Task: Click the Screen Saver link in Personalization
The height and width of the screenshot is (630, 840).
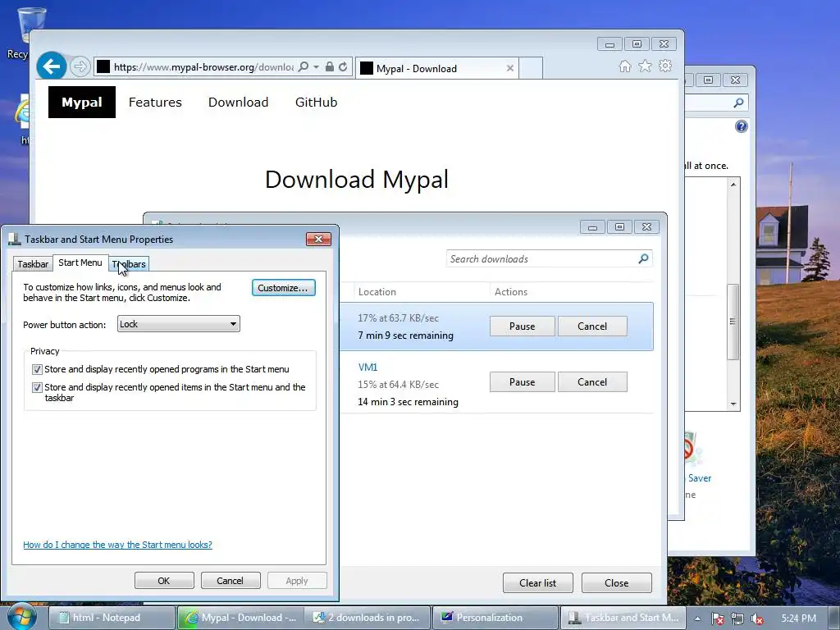Action: pyautogui.click(x=700, y=478)
